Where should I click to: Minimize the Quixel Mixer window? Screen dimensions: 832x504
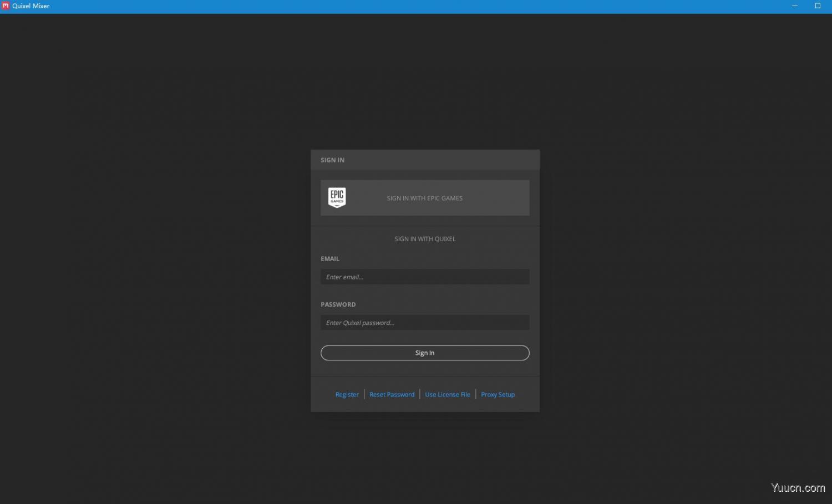click(795, 6)
